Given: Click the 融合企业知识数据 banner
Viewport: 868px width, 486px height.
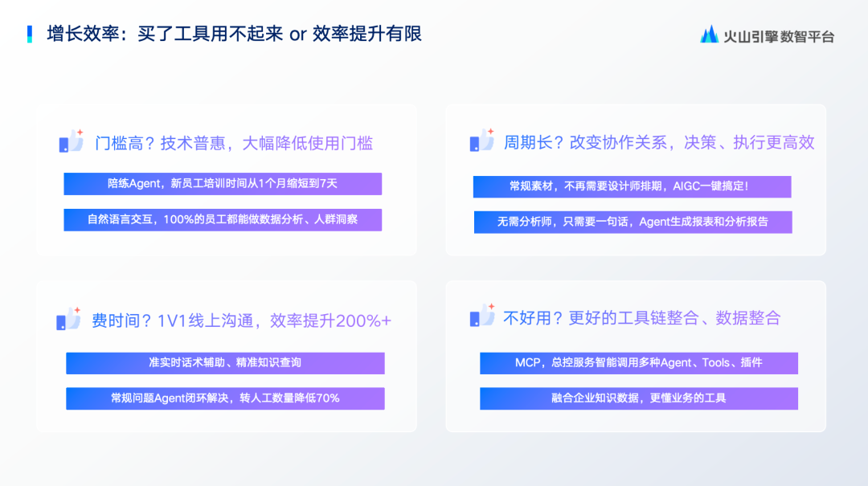Looking at the screenshot, I should click(639, 398).
